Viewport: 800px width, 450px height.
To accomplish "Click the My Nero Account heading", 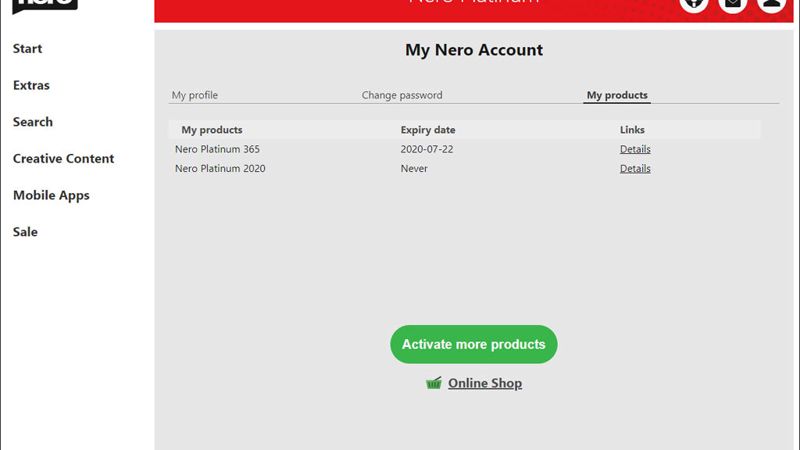I will (x=474, y=50).
